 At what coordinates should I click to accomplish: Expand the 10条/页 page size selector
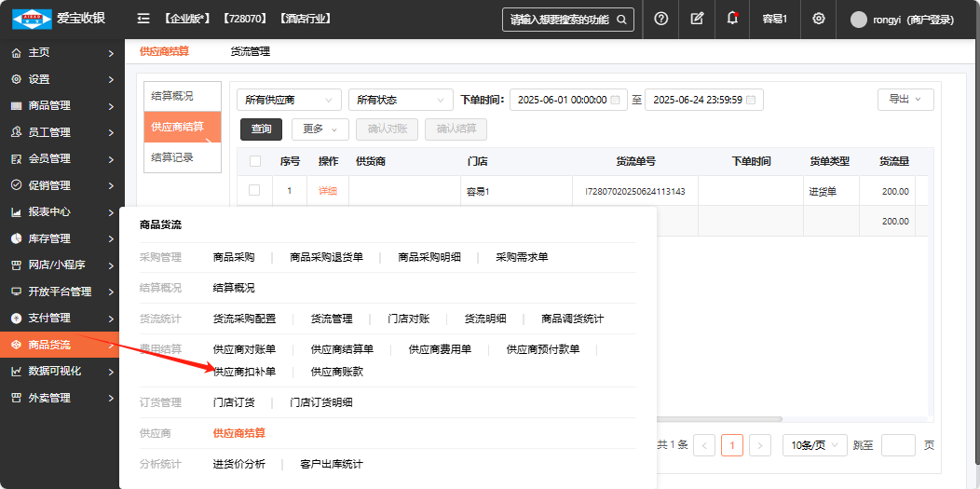coord(814,445)
